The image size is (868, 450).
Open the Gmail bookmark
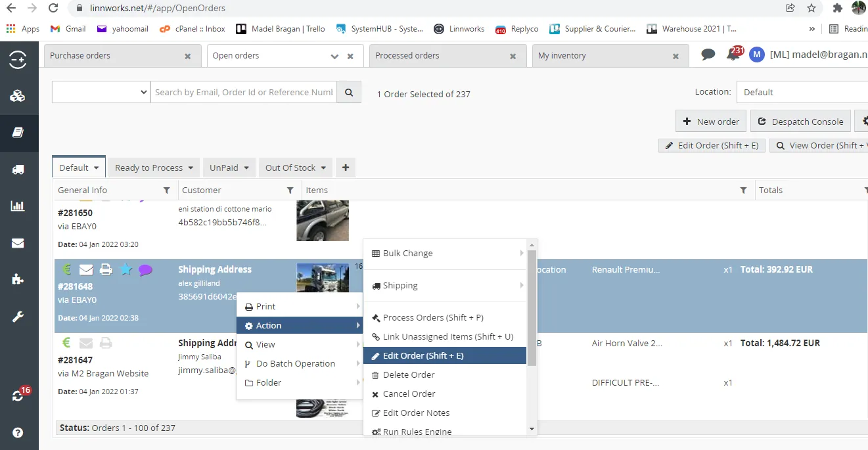tap(68, 29)
